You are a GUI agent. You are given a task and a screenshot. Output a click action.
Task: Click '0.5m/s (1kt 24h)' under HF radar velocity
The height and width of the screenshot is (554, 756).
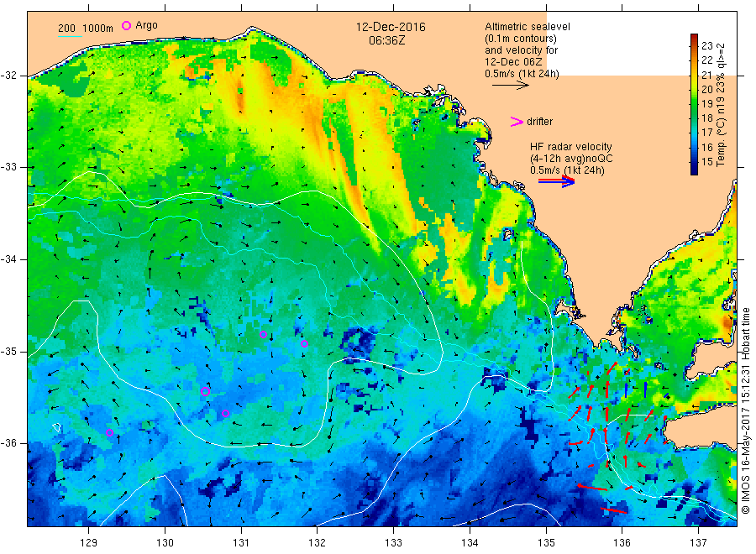(x=567, y=170)
